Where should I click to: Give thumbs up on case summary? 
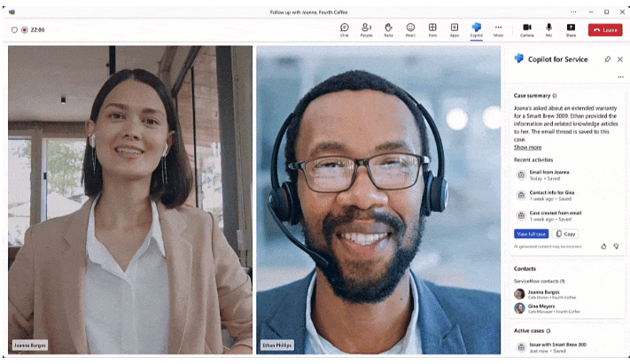pos(604,246)
